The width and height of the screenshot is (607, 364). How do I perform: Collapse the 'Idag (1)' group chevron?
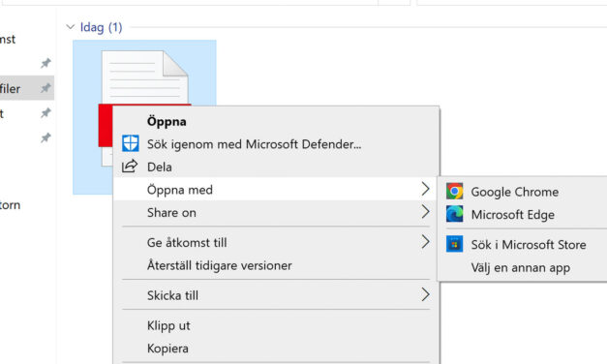point(70,27)
